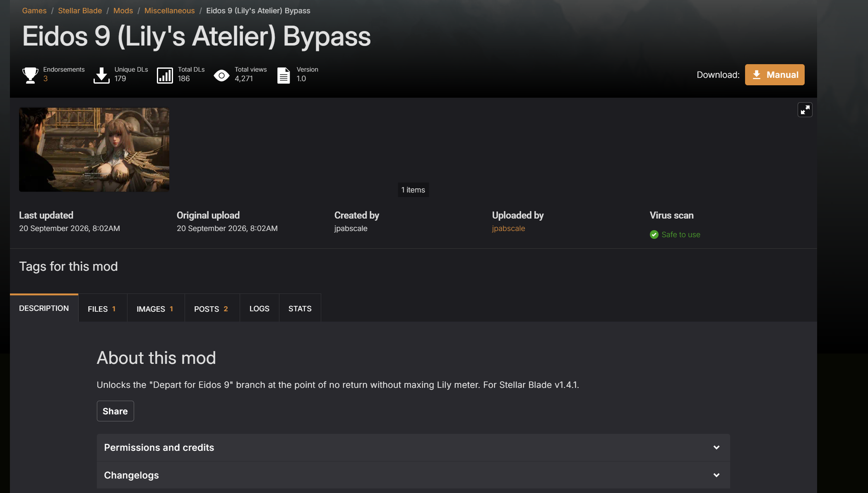
Task: Click the Share button
Action: pos(115,411)
